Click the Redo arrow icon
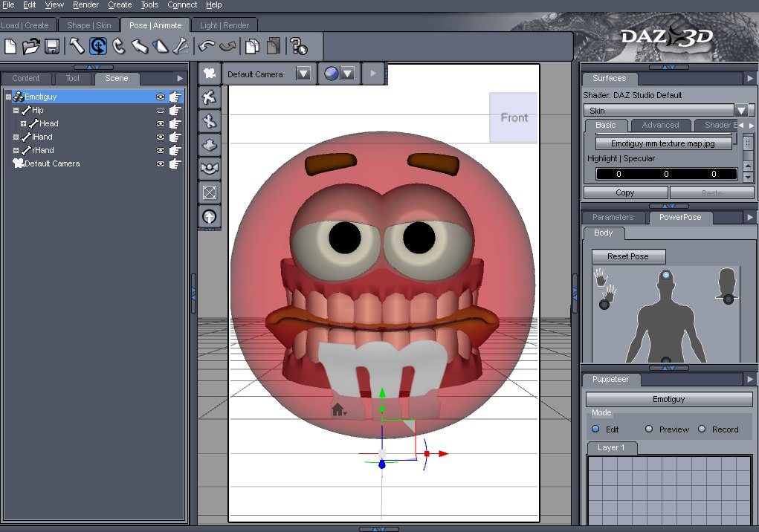This screenshot has height=532, width=759. (227, 46)
